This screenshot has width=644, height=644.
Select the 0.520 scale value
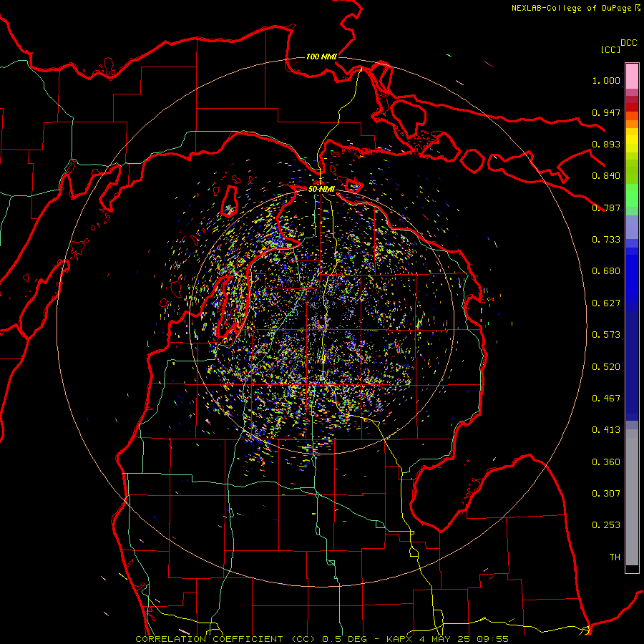tap(606, 367)
